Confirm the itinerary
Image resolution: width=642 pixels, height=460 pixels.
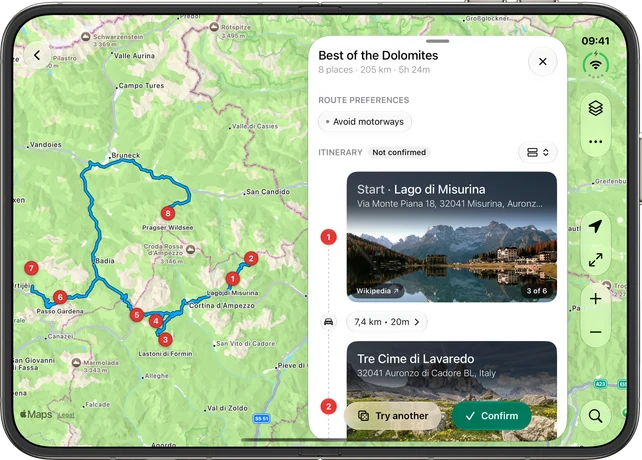491,416
